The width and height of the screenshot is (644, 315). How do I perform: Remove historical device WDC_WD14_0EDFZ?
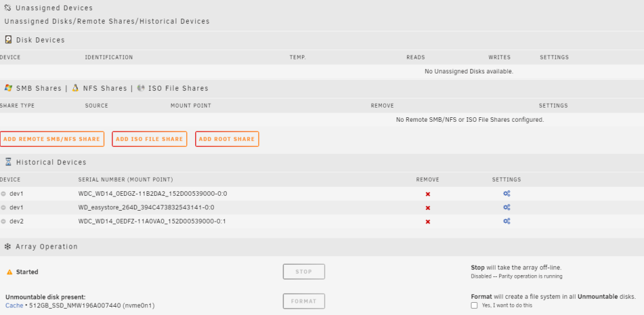[x=428, y=222]
